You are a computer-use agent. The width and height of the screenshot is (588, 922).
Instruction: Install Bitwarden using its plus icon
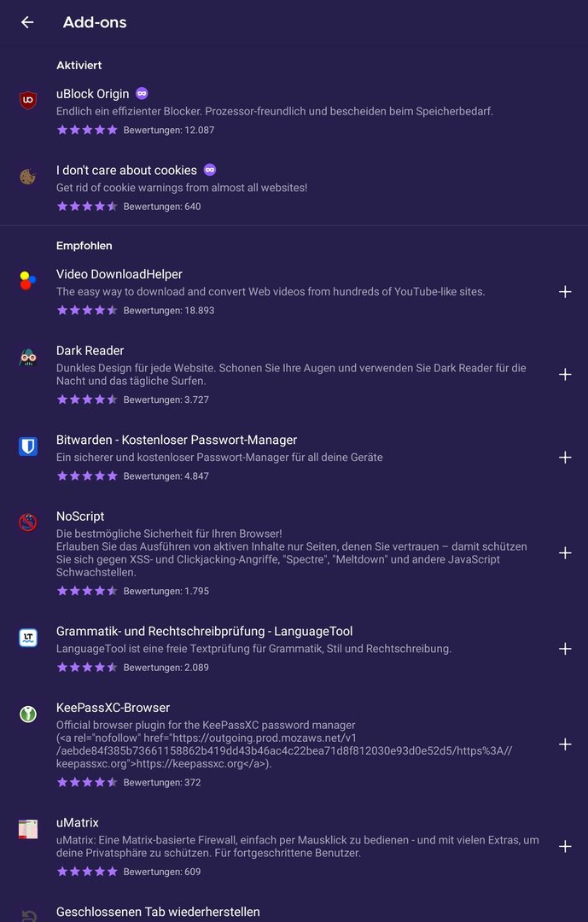coord(565,458)
